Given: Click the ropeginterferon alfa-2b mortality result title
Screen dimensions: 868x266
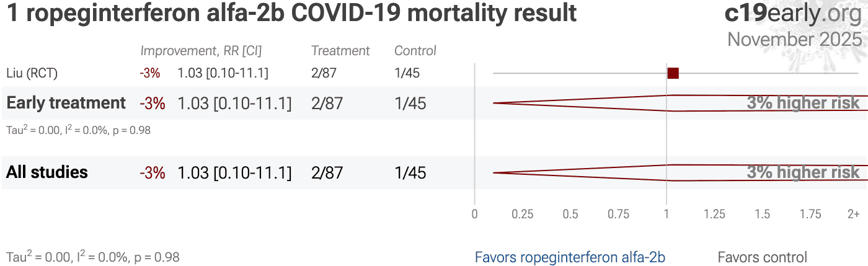Looking at the screenshot, I should tap(291, 13).
